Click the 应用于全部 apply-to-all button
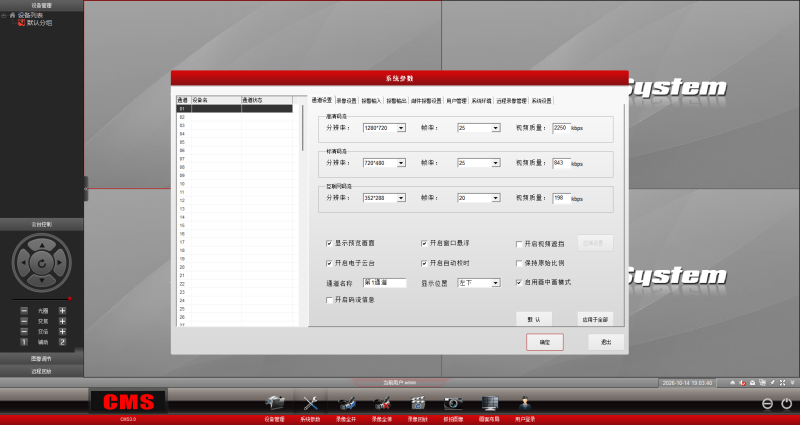The image size is (800, 425). pyautogui.click(x=595, y=319)
